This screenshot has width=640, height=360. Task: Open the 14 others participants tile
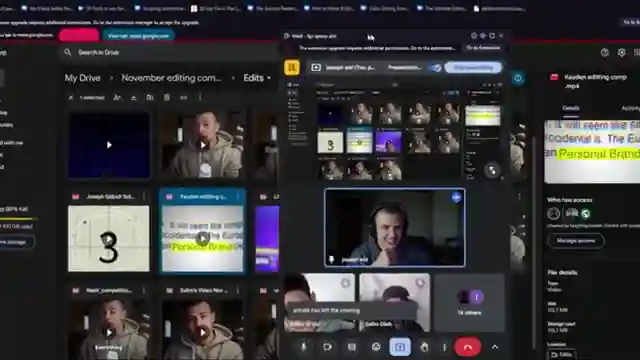pos(470,302)
